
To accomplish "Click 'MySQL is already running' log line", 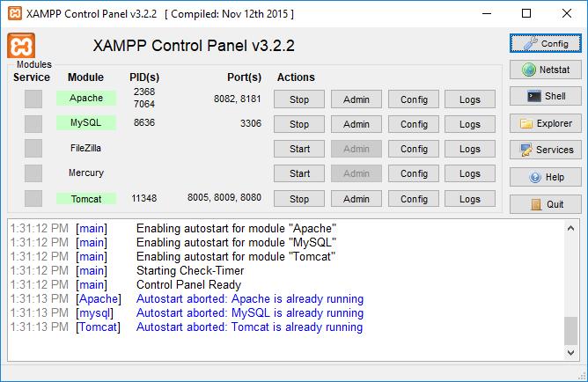I will [250, 312].
